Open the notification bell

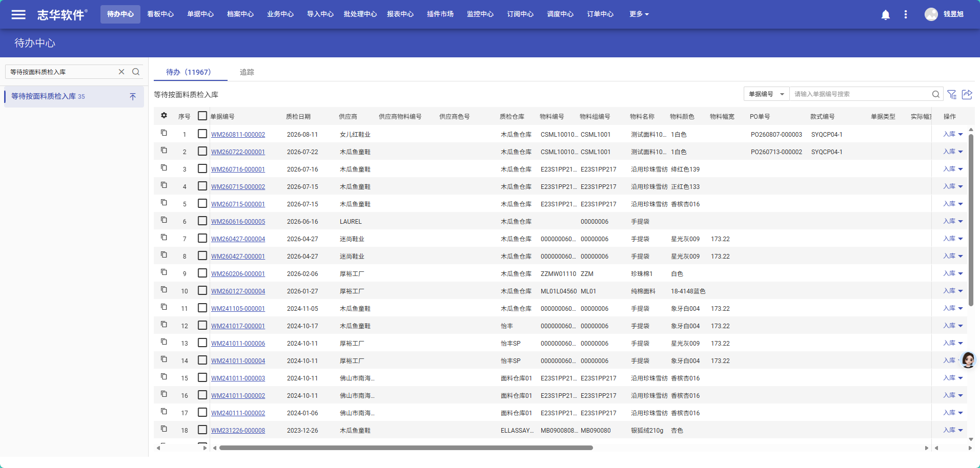coord(885,15)
